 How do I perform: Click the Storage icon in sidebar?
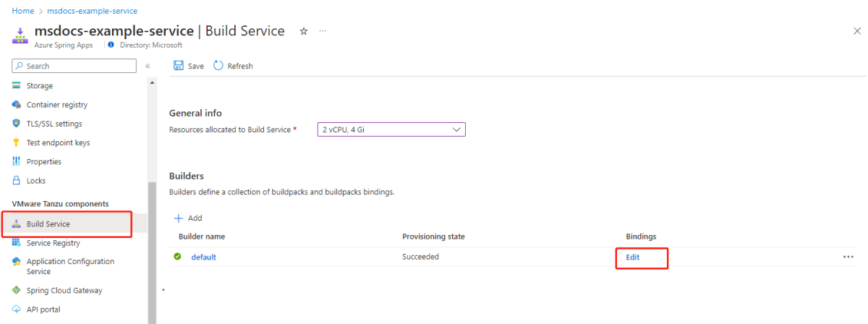[17, 86]
